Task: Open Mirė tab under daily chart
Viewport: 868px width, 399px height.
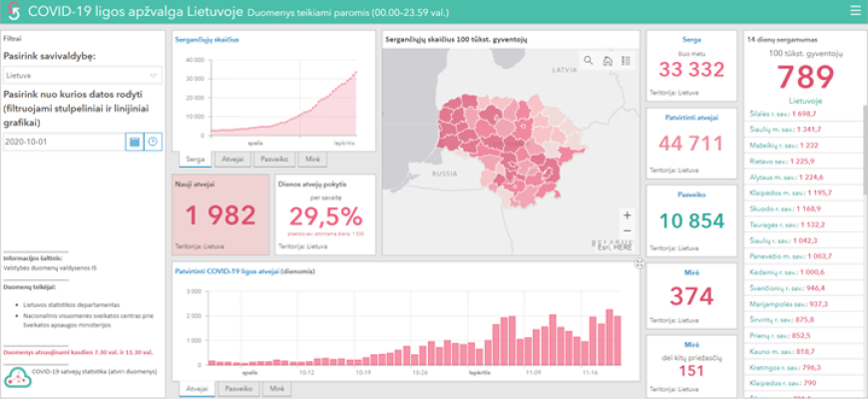Action: point(278,388)
